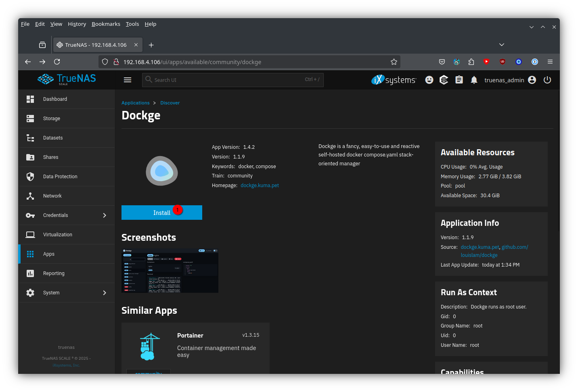Expand the System sidebar submenu
Screen dimensions: 578x392
[105, 293]
